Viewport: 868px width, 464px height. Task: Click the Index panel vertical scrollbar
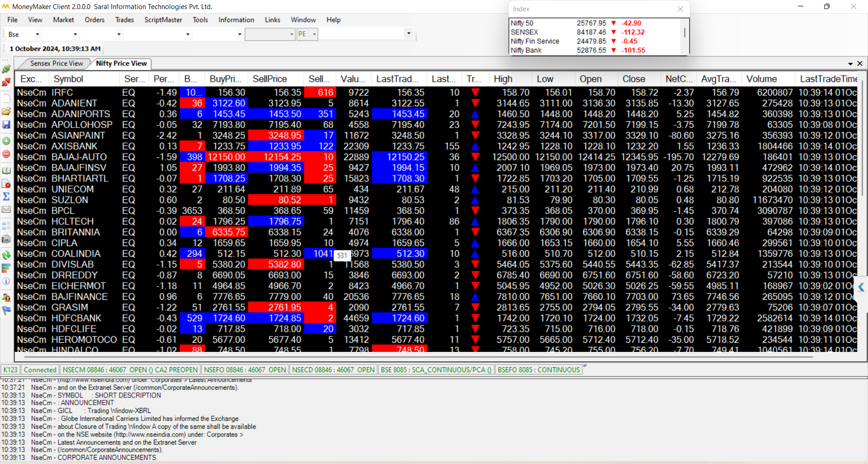click(x=684, y=33)
